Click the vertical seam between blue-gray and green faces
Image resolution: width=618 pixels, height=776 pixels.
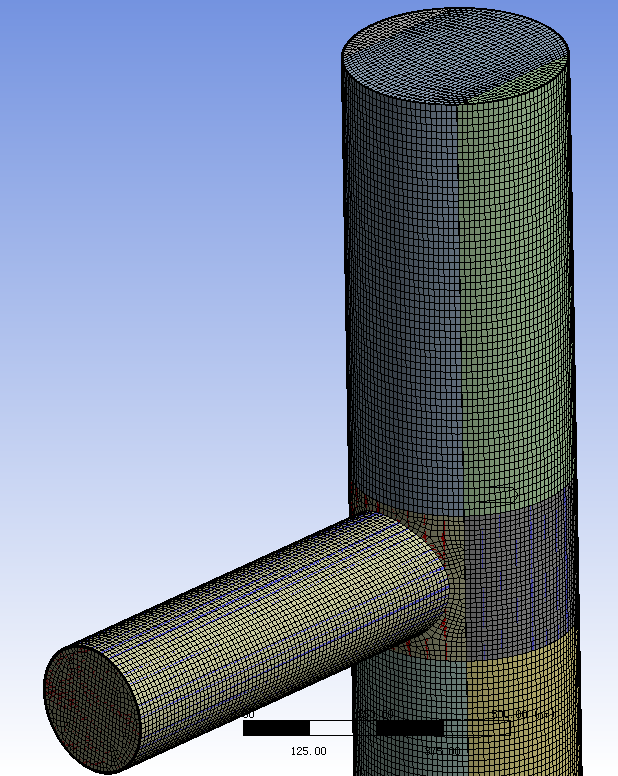(x=458, y=300)
